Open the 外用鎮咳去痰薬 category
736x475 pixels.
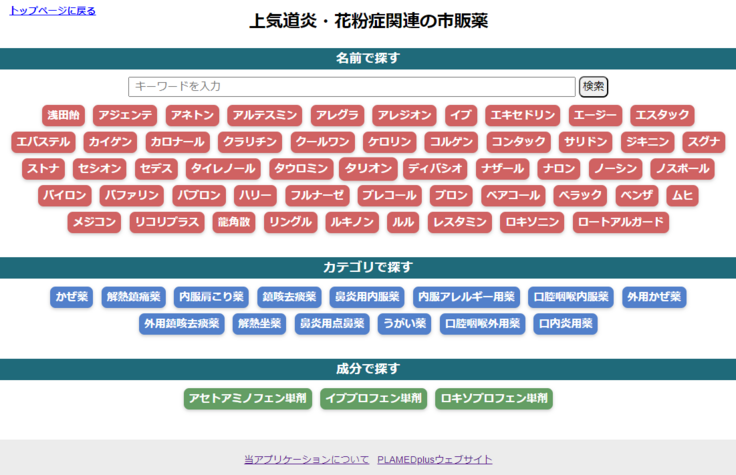click(x=182, y=324)
